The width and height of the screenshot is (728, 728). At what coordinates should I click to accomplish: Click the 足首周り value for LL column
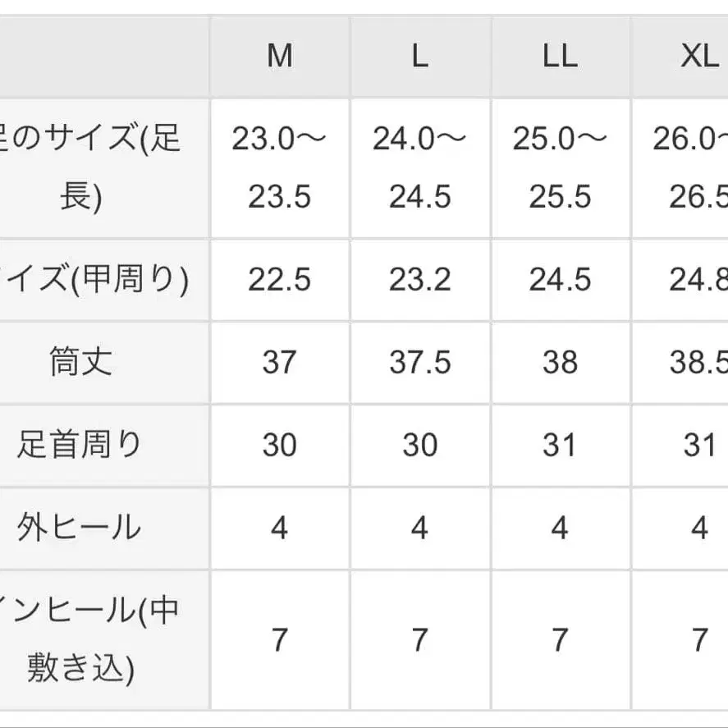(x=560, y=445)
